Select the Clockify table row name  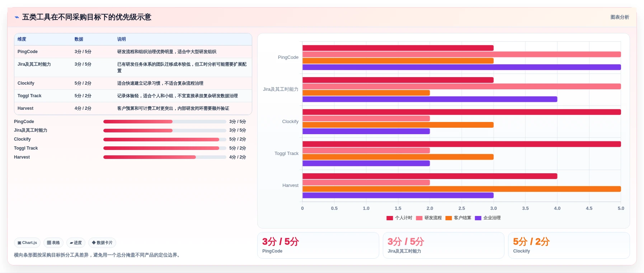26,83
